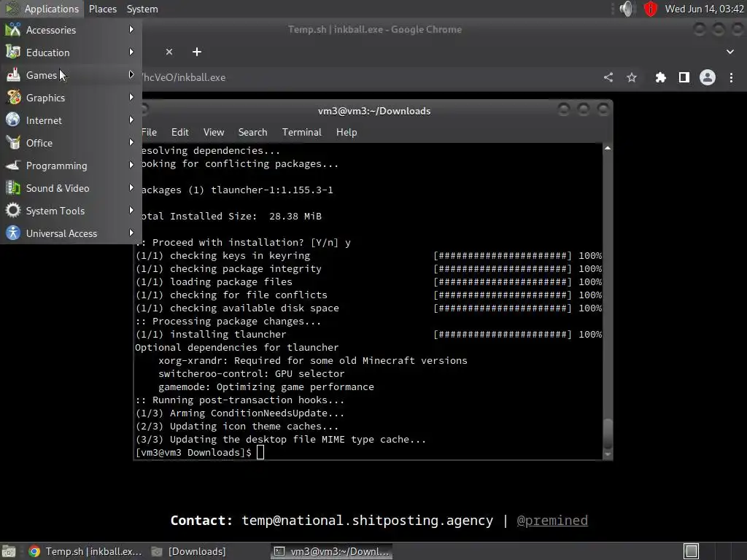Open the Applications menu
Screen dimensions: 747x560
coord(42,9)
